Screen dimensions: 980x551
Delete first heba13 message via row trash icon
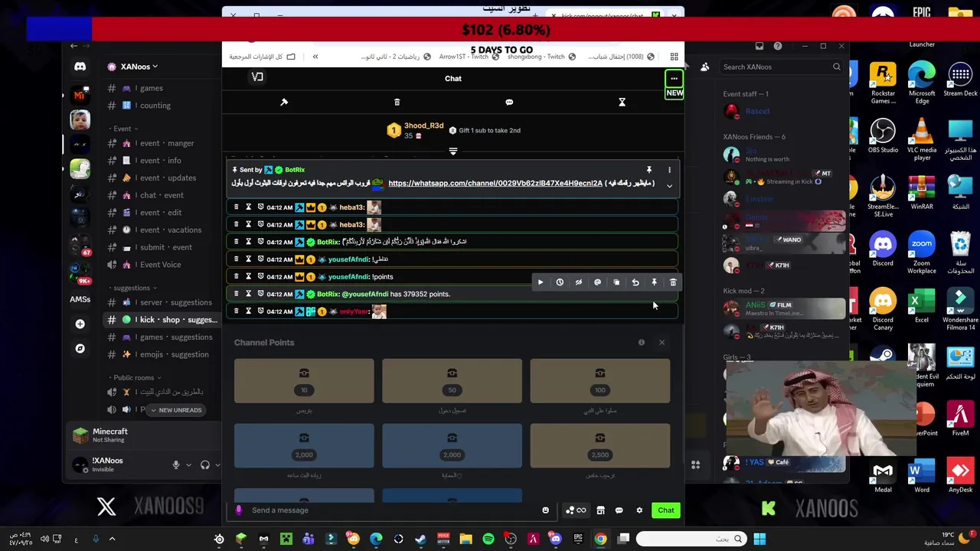236,207
